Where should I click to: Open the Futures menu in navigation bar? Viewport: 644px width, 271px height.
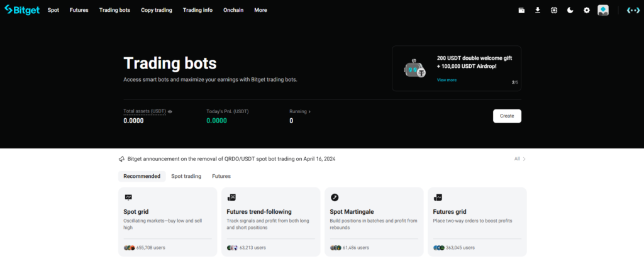(79, 10)
